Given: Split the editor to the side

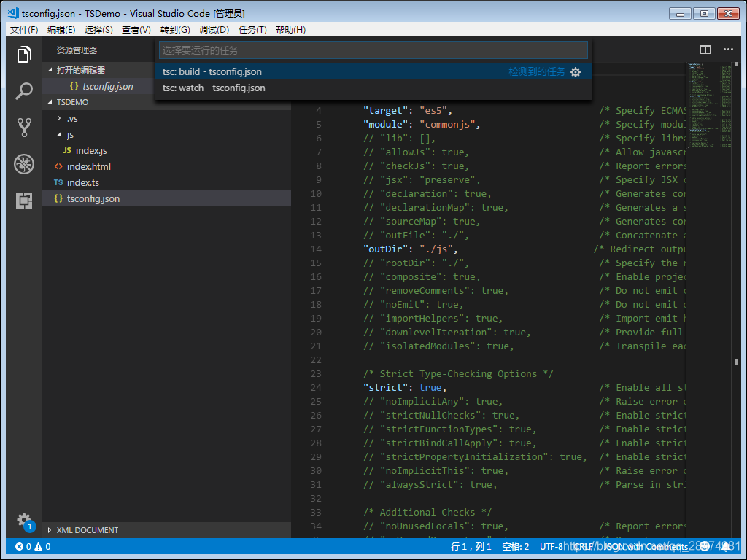Looking at the screenshot, I should pos(705,50).
